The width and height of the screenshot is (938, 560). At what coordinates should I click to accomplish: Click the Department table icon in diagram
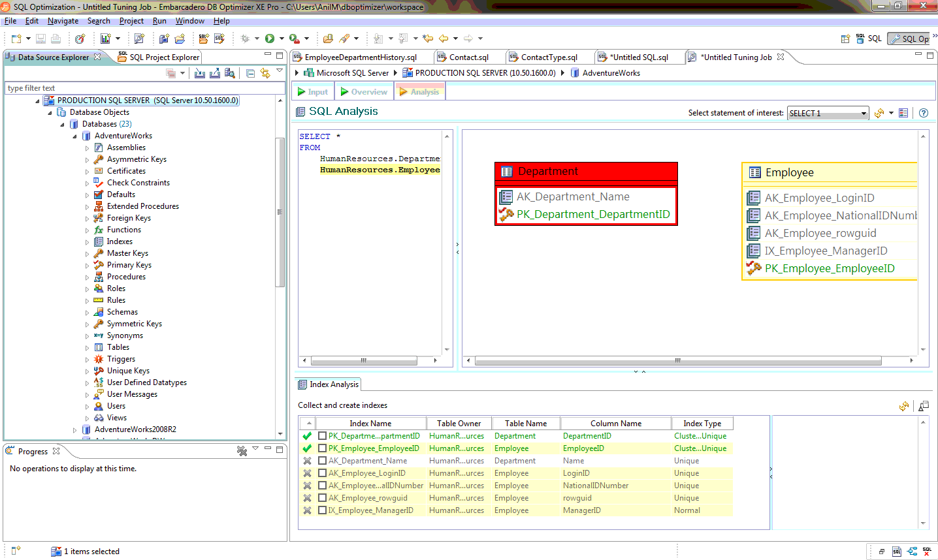pos(506,172)
